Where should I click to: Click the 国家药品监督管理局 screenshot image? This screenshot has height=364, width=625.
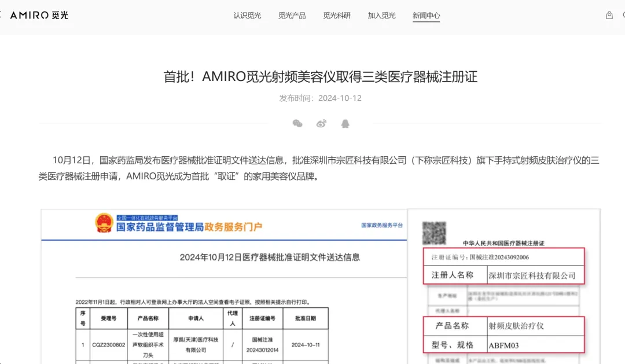click(x=224, y=286)
